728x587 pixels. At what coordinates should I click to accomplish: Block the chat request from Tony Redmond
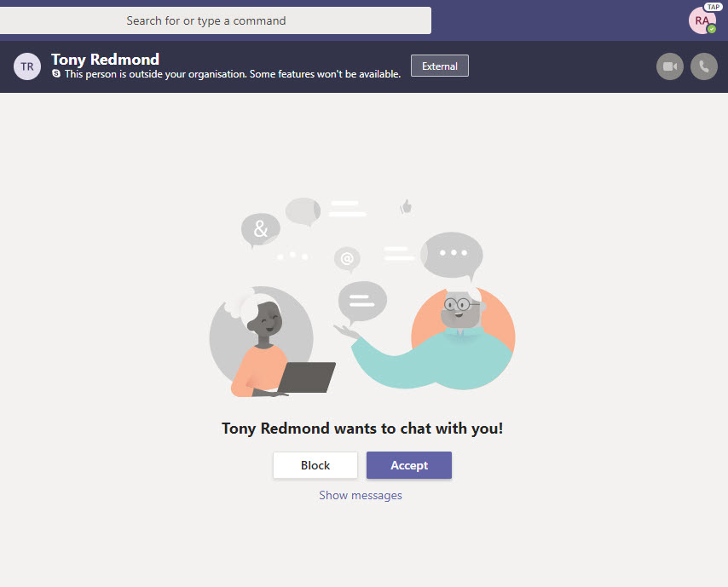pyautogui.click(x=315, y=465)
